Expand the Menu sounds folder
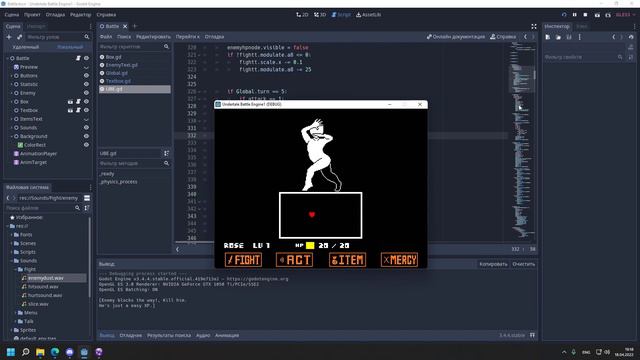Viewport: 640px width, 360px height. pyautogui.click(x=16, y=313)
